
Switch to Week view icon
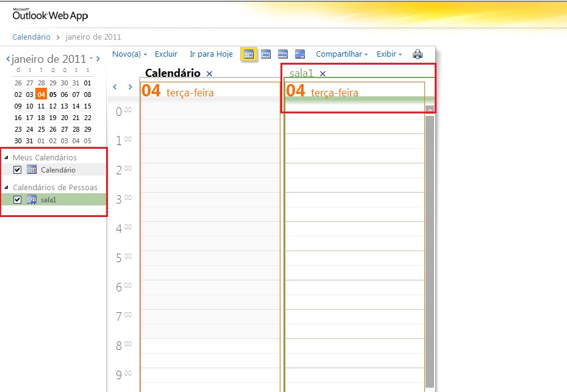point(283,54)
